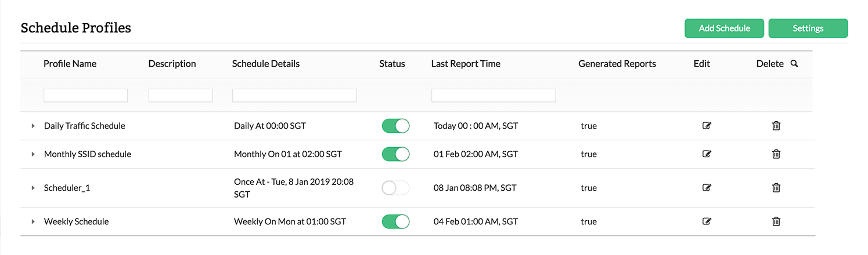This screenshot has height=255, width=868.
Task: Expand the Weekly Schedule row arrow
Action: 33,221
